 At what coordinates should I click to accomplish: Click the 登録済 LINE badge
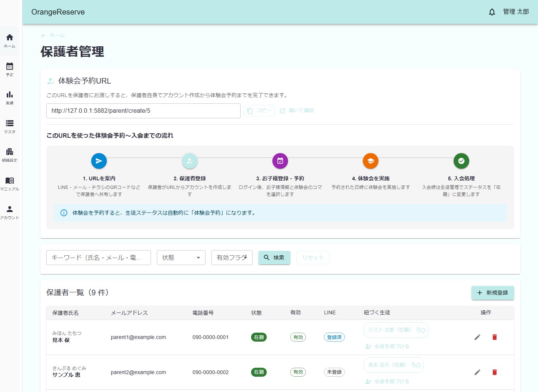click(x=334, y=337)
